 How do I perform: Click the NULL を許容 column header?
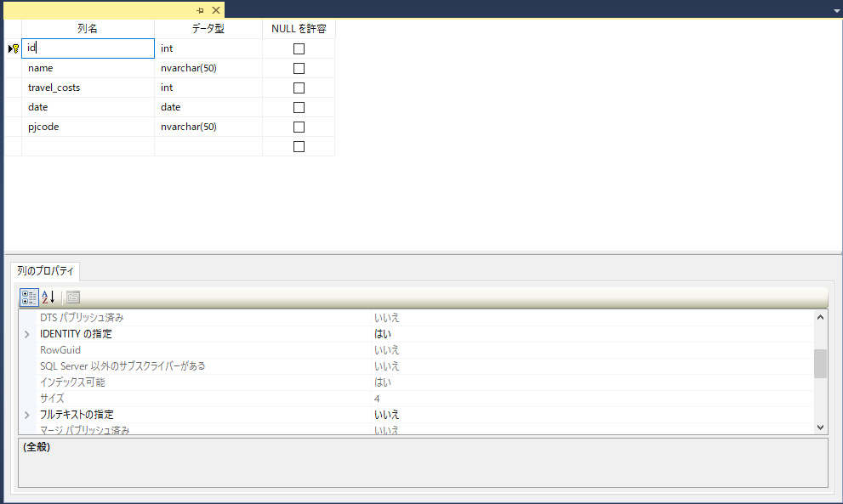[299, 29]
